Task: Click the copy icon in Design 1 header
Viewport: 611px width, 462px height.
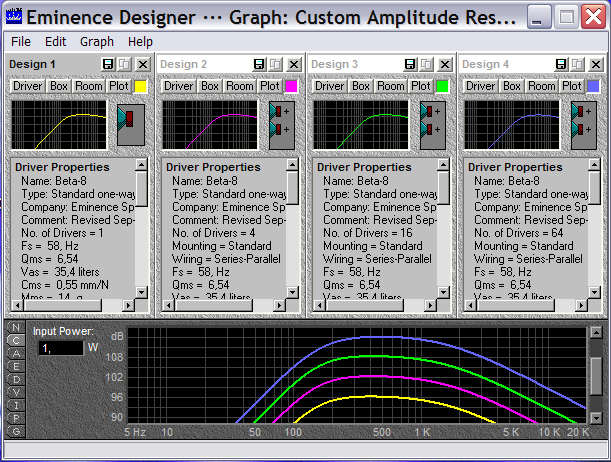Action: click(124, 64)
